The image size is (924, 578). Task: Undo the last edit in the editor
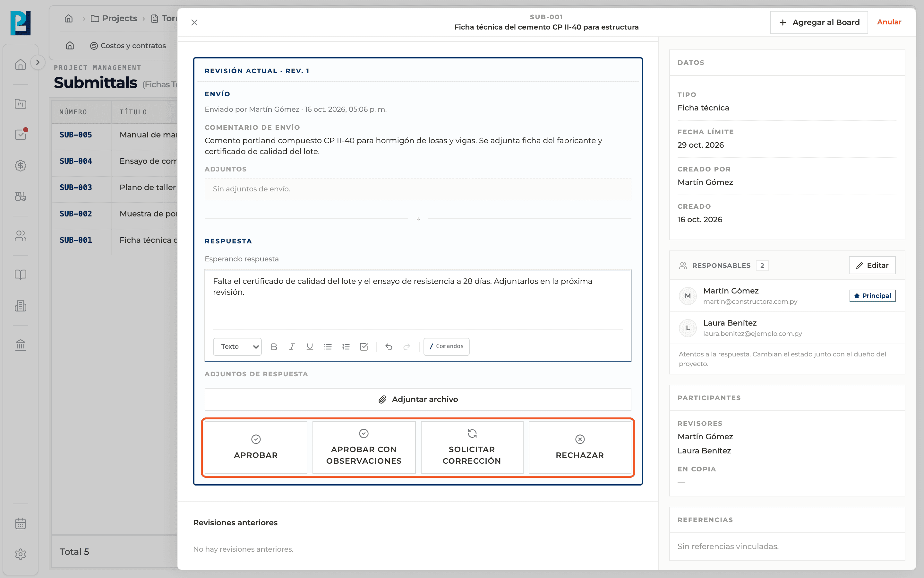pyautogui.click(x=389, y=346)
